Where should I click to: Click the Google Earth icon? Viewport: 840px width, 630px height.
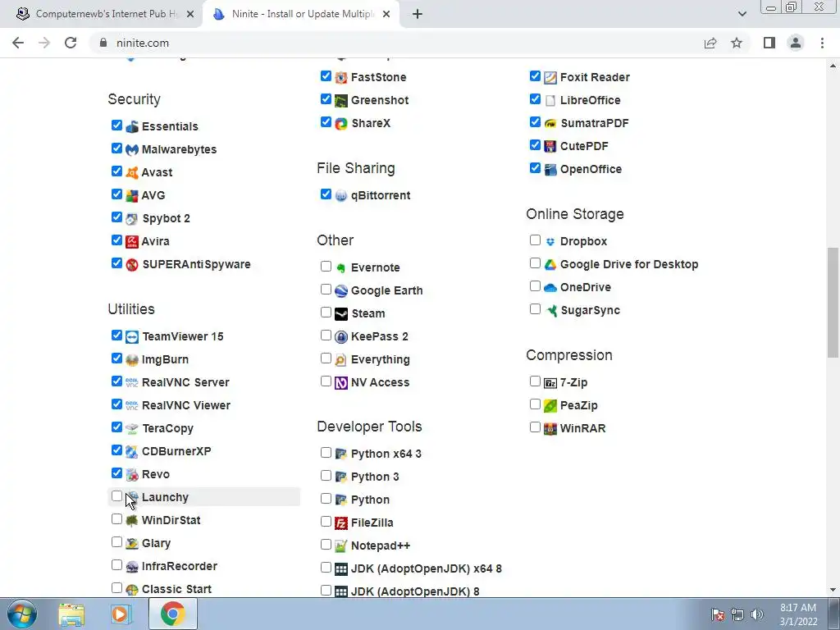(x=341, y=291)
